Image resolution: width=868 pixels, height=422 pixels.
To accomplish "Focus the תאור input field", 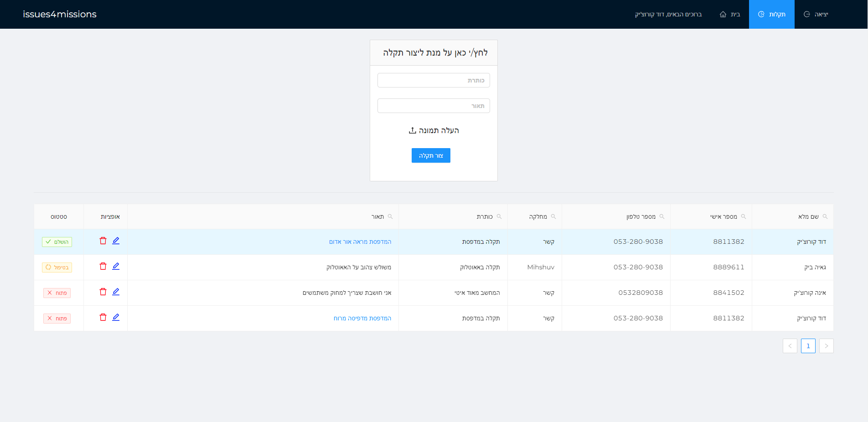I will pyautogui.click(x=434, y=106).
